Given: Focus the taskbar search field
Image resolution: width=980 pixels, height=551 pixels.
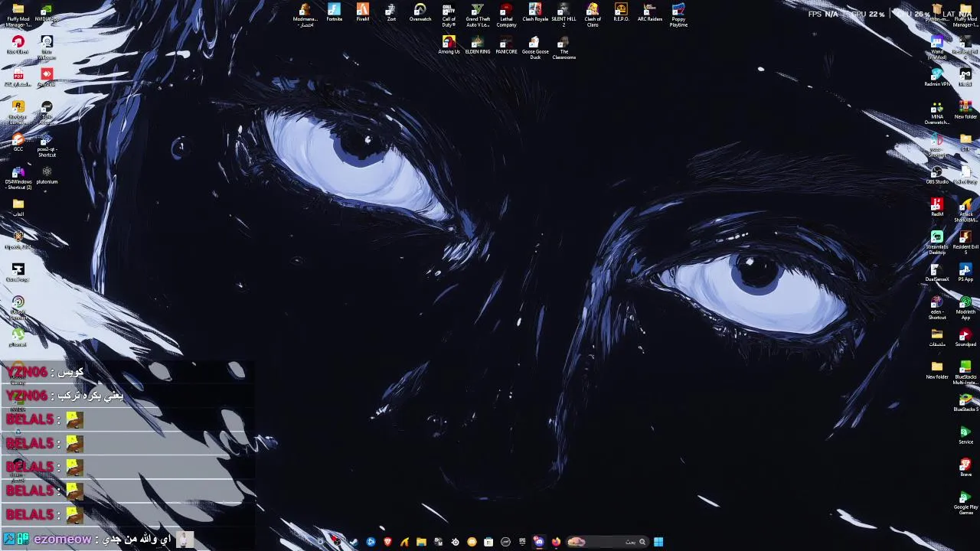Looking at the screenshot, I should pyautogui.click(x=609, y=542).
